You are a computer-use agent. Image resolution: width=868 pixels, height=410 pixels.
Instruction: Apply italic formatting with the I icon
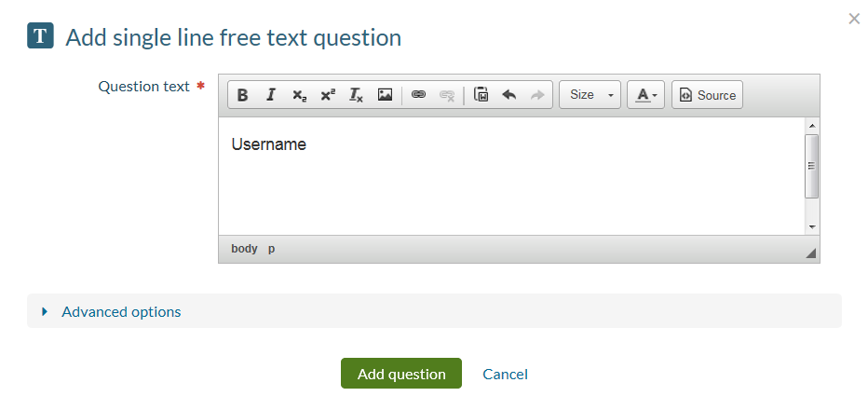[271, 95]
